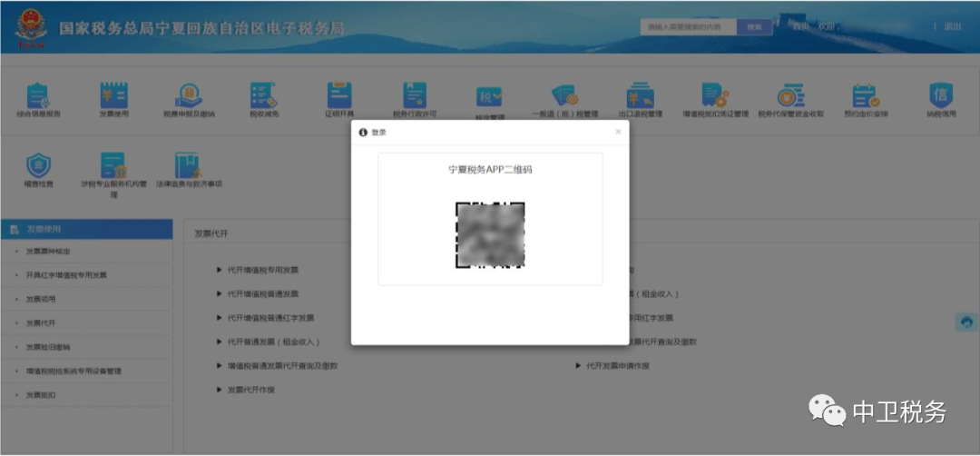Screen dimensions: 980x456
Task: Open the 税收减免 icon
Action: point(263,95)
